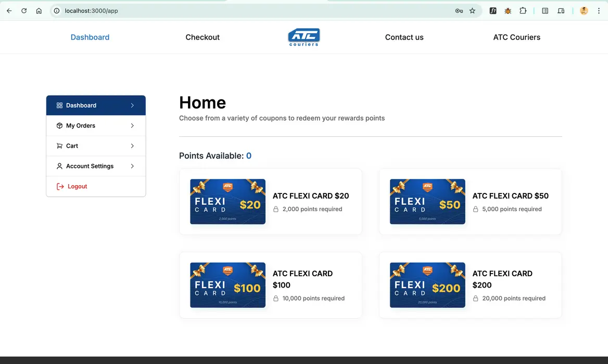Screen dimensions: 608x364
Task: Click the bug extension icon
Action: (508, 11)
